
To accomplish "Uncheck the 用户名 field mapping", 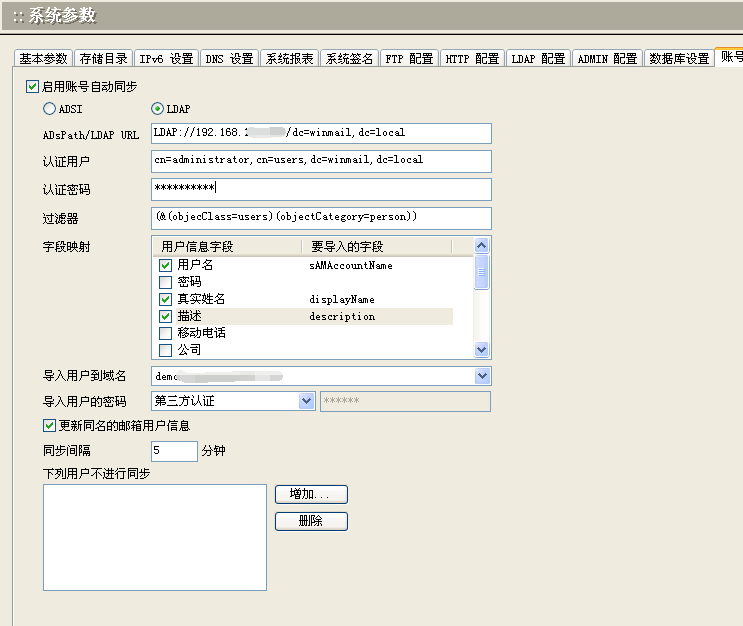I will 165,266.
